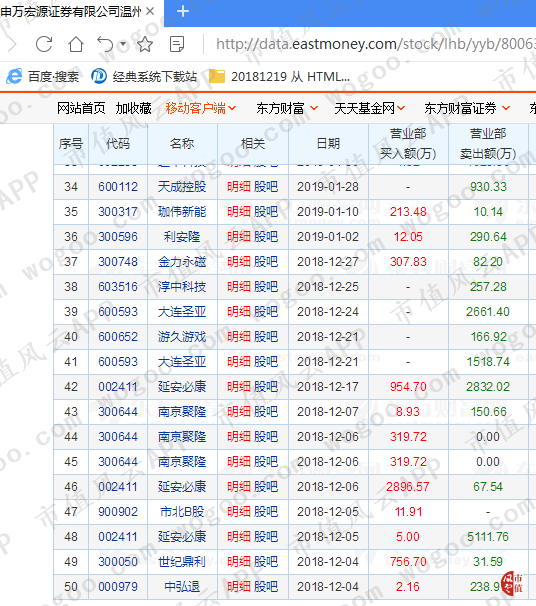
Task: Open the 经典系统下载站 bookmark
Action: point(144,76)
